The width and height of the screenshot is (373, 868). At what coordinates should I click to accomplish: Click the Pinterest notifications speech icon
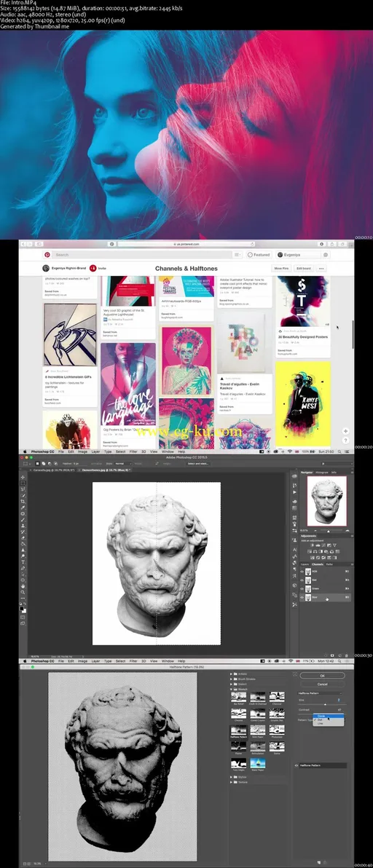[326, 255]
